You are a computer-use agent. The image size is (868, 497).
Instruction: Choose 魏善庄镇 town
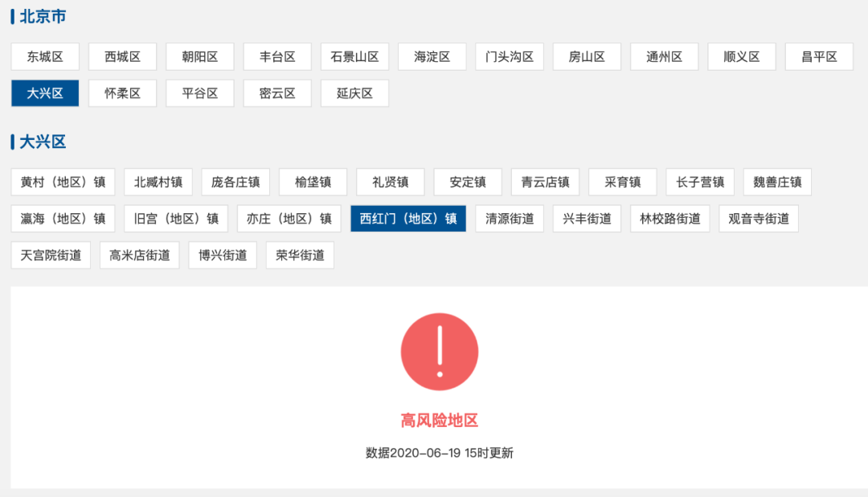coord(778,183)
